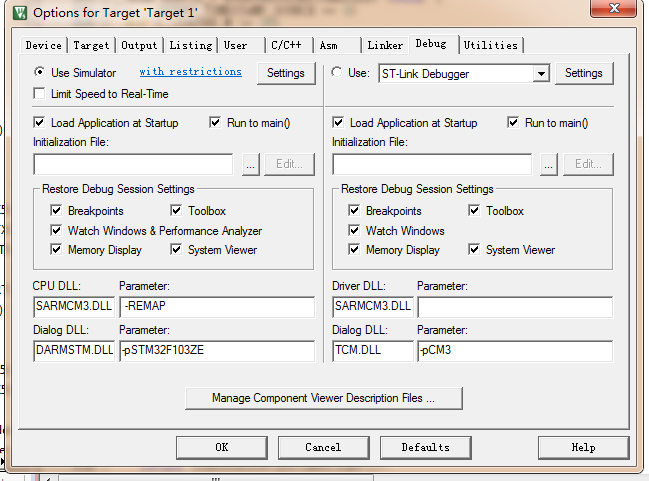Viewport: 649px width, 481px height.
Task: Open ST-Link Debugger Settings button
Action: point(584,73)
